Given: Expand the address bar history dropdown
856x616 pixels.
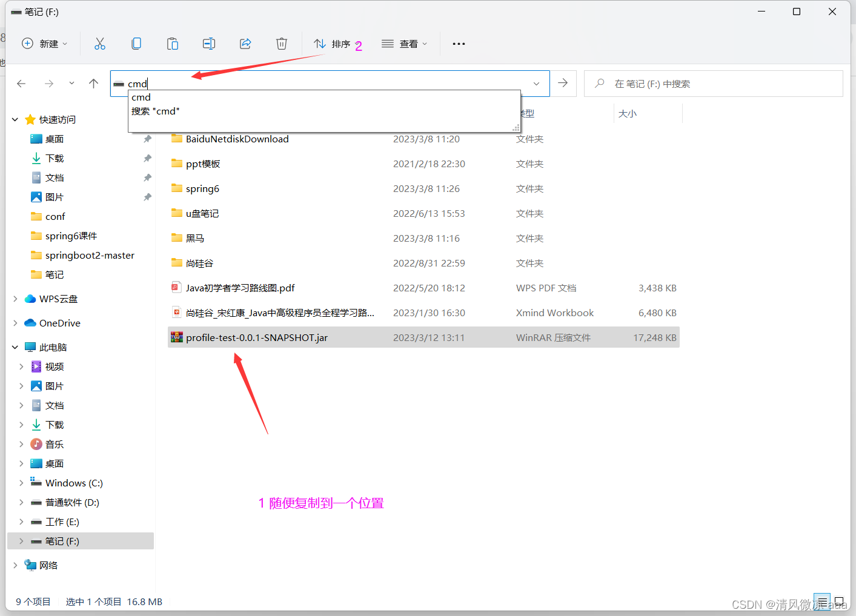Looking at the screenshot, I should pyautogui.click(x=536, y=84).
